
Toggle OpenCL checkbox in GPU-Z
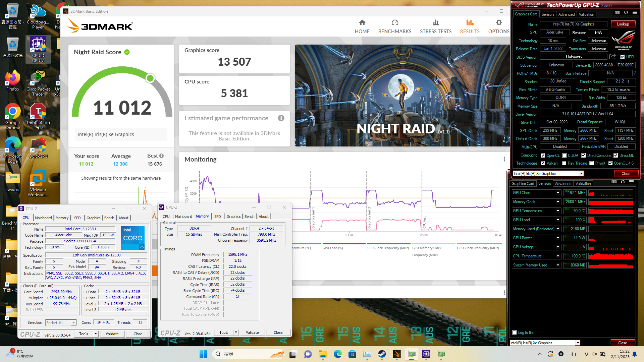coord(543,155)
